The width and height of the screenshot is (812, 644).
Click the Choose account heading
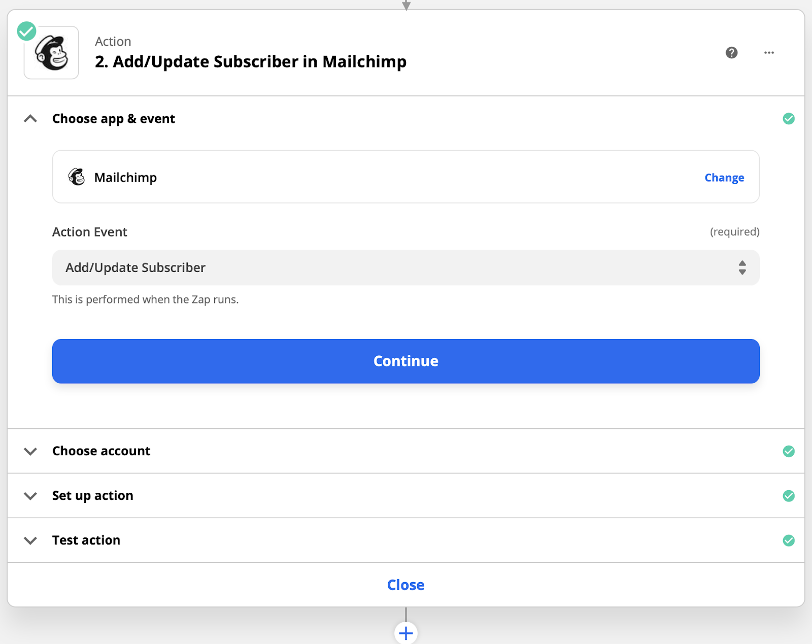pyautogui.click(x=101, y=451)
